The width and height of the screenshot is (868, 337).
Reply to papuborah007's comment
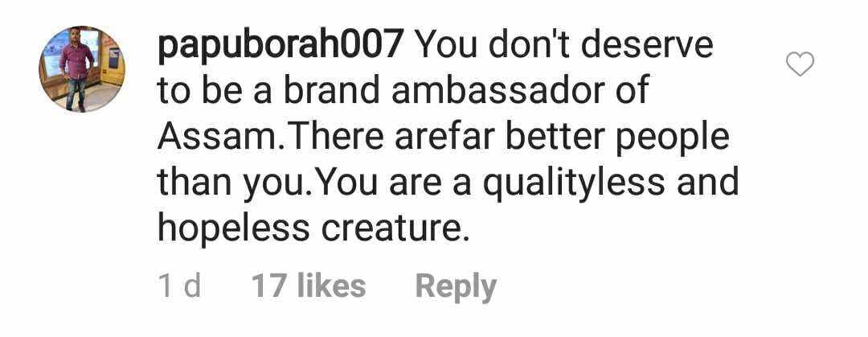click(456, 287)
